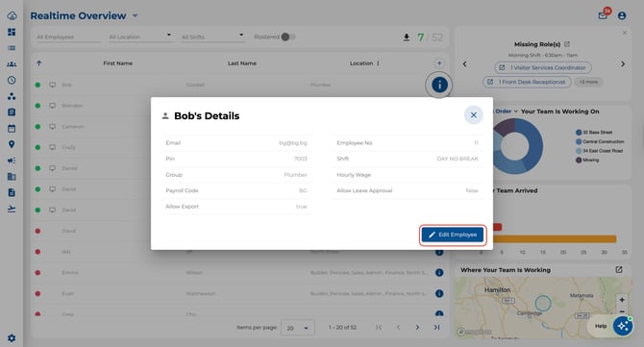The height and width of the screenshot is (347, 644).
Task: Open the dashboard grid icon in sidebar
Action: (12, 32)
